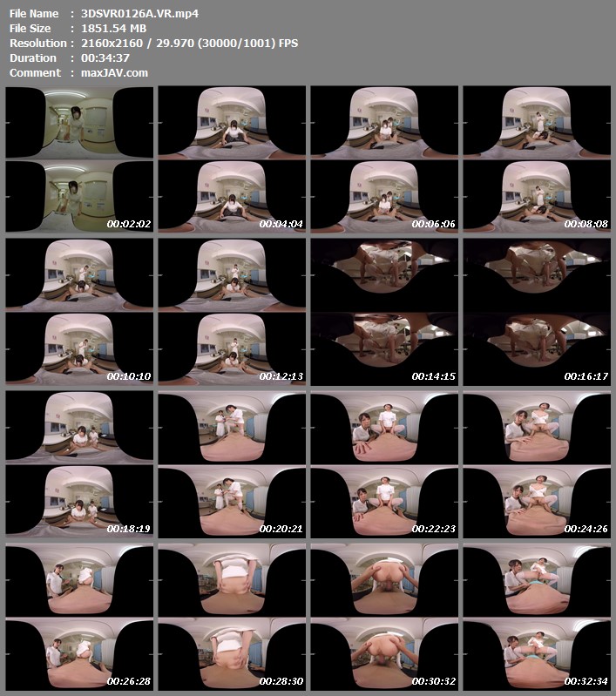Click the File Name label
616x696 pixels.
[x=34, y=13]
